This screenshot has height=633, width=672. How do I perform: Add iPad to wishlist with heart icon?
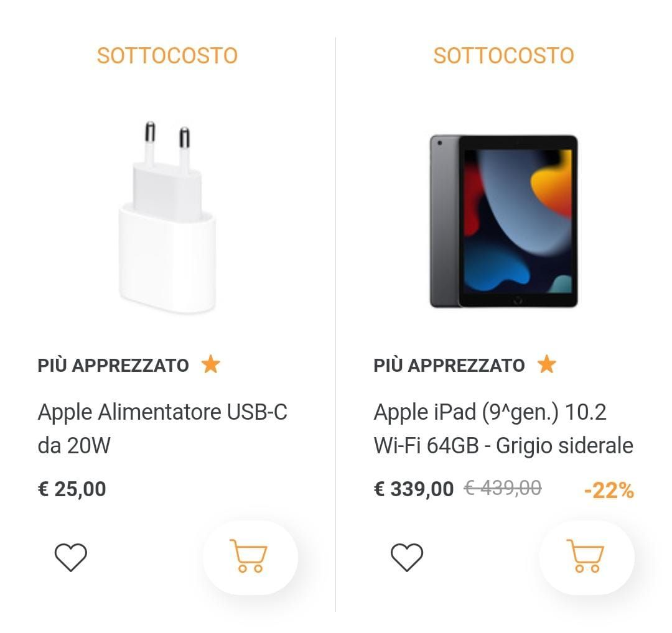point(406,557)
